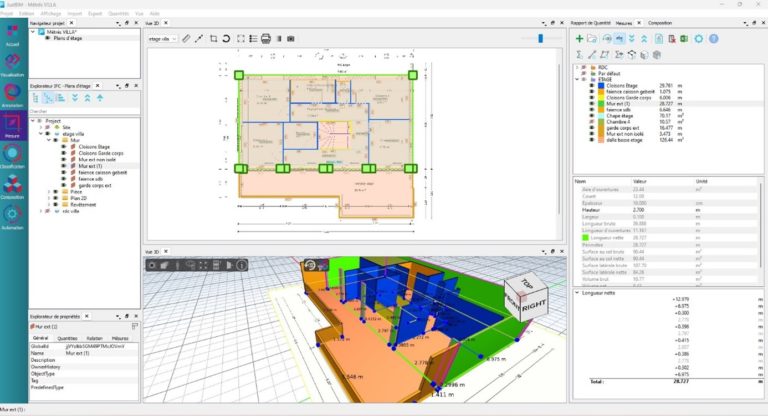Open help with the blue question-mark icon

(x=714, y=39)
